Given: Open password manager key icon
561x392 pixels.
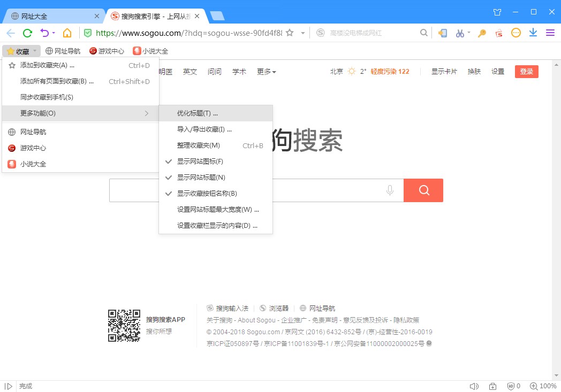Looking at the screenshot, I should [x=482, y=33].
